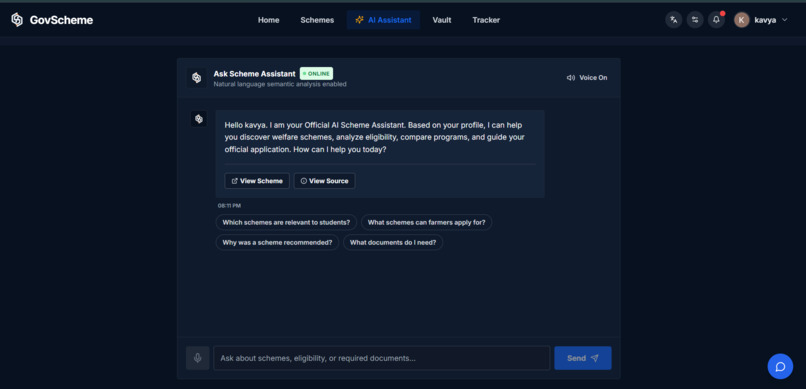Click the Ask Scheme Assistant title
The image size is (806, 389).
pyautogui.click(x=254, y=73)
